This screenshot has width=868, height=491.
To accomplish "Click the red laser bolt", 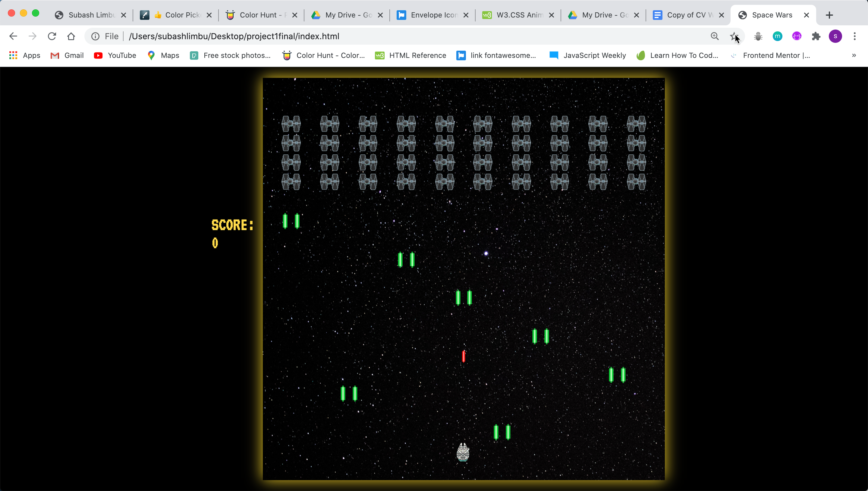I will [x=464, y=356].
